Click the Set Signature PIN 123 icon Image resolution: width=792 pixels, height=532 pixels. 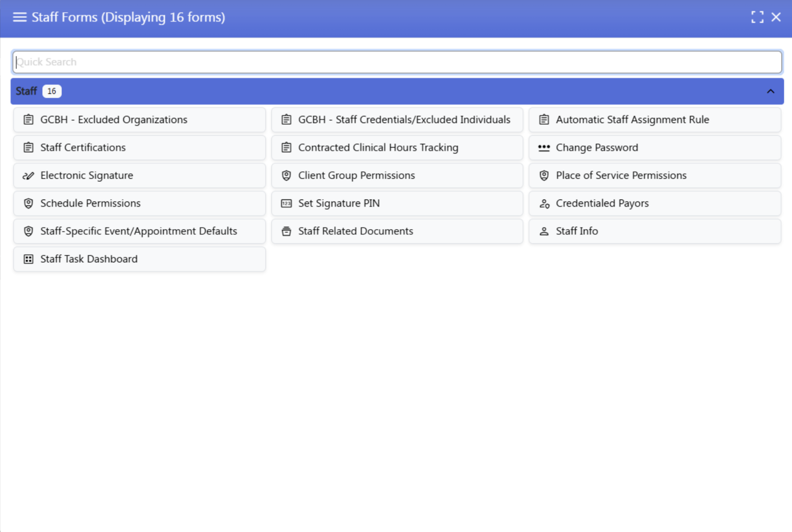pos(286,203)
